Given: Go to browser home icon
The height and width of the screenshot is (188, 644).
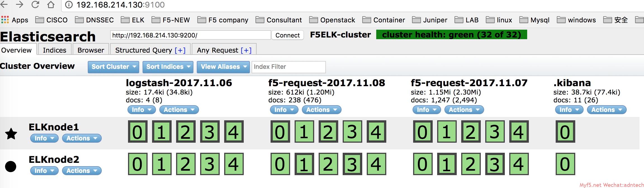Looking at the screenshot, I should coord(51,5).
